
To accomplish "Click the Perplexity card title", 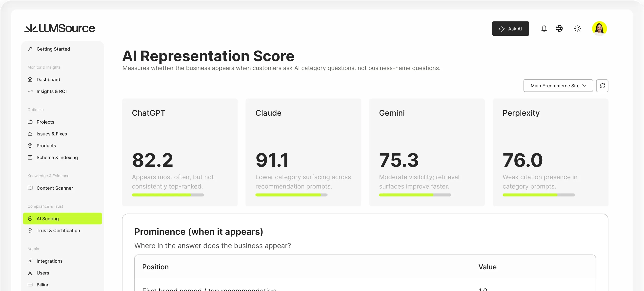I will click(521, 113).
